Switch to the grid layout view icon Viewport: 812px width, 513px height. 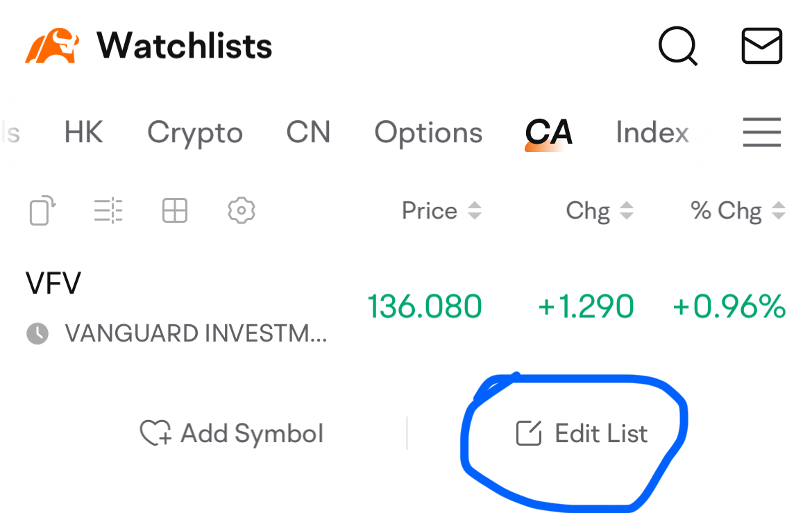[x=174, y=210]
